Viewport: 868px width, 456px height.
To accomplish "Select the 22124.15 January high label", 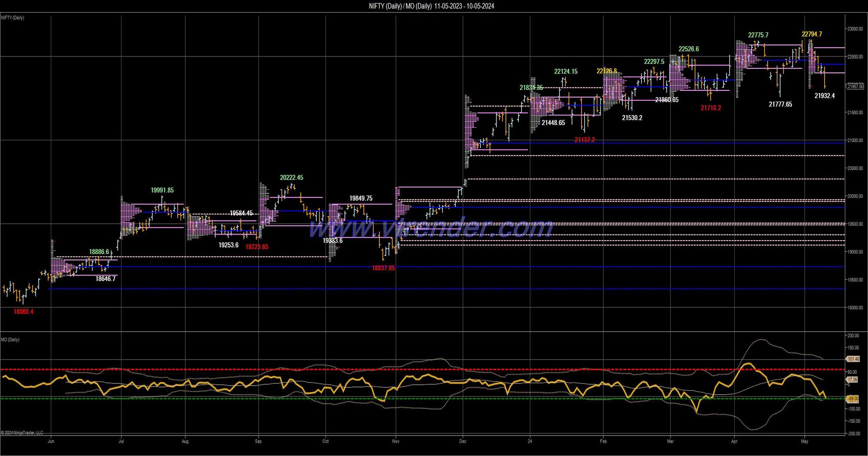I will click(566, 72).
